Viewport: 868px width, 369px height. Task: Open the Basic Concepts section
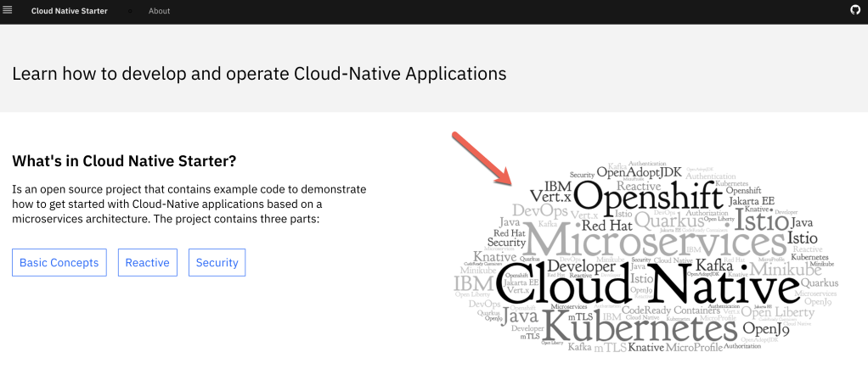[60, 263]
